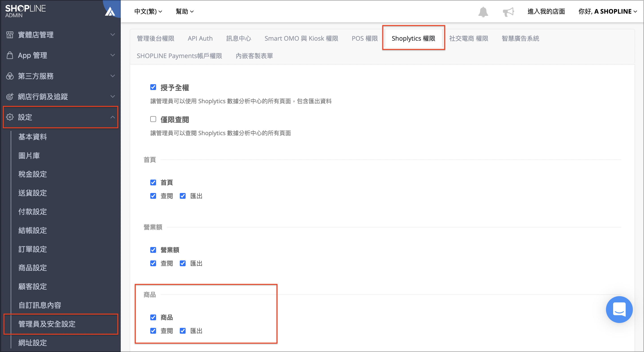Open 管理員及安全設定 in sidebar
This screenshot has height=352, width=644.
(x=47, y=324)
